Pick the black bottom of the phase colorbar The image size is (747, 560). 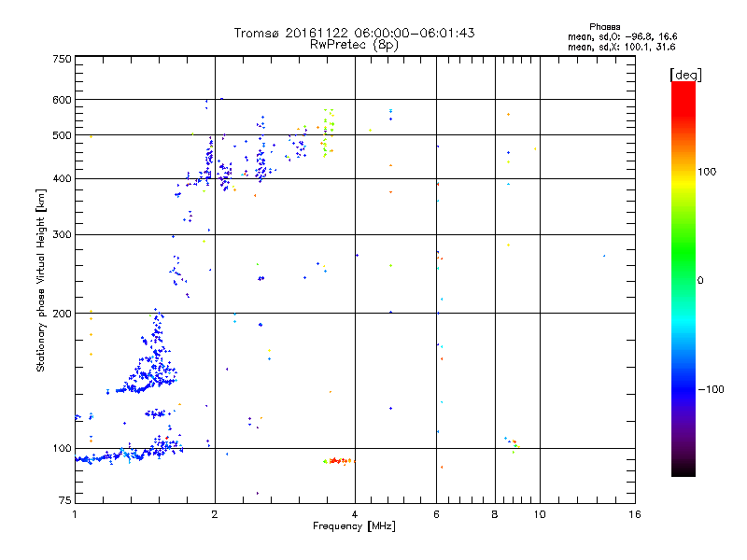pyautogui.click(x=684, y=469)
